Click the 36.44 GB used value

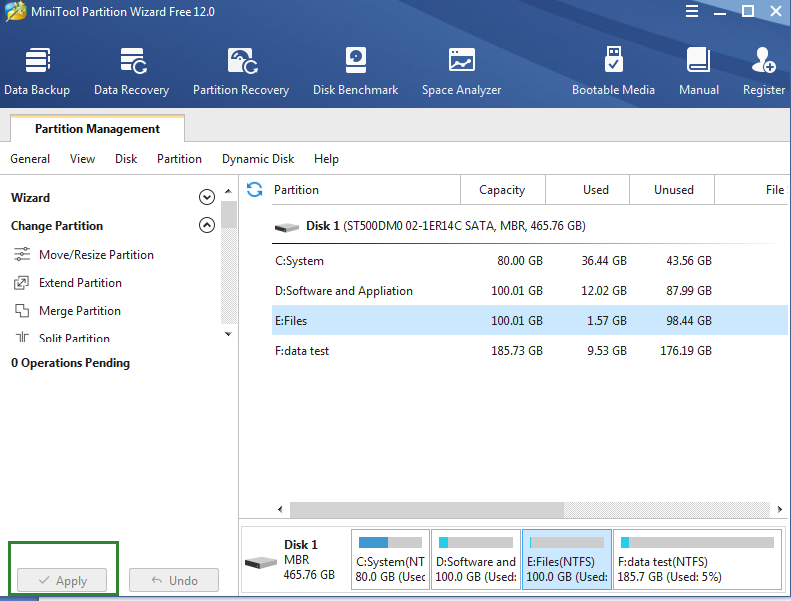(x=604, y=261)
